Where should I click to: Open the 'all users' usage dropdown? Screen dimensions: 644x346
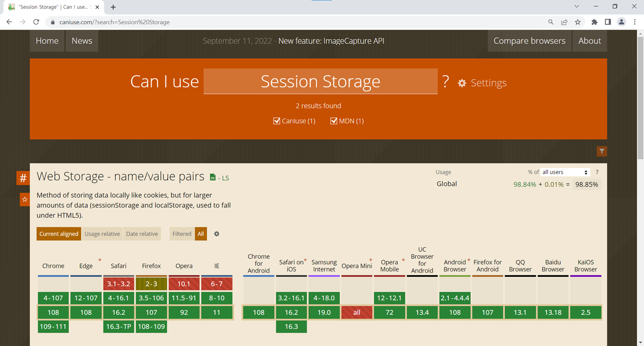point(565,172)
